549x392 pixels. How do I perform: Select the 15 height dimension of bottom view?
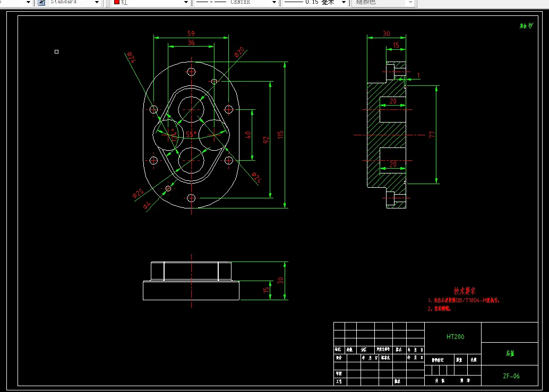click(x=266, y=290)
